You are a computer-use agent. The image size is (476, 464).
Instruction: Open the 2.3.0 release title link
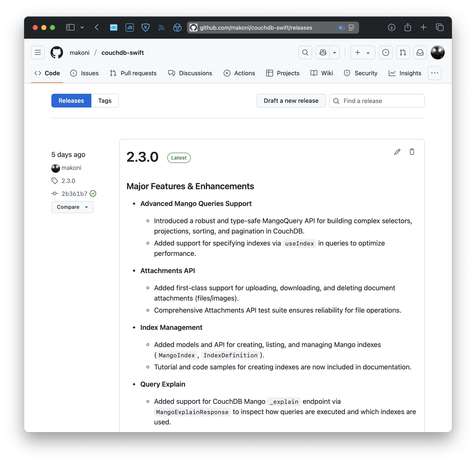143,157
